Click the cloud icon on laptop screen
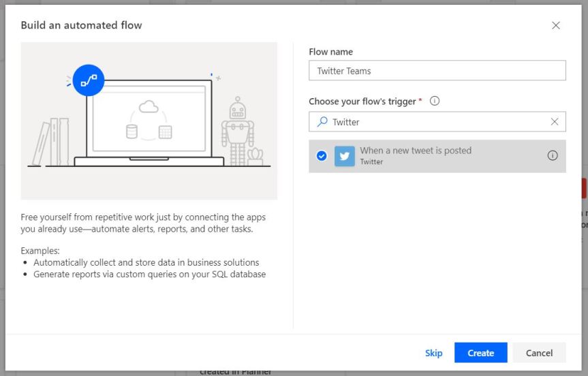The image size is (588, 376). tap(149, 107)
